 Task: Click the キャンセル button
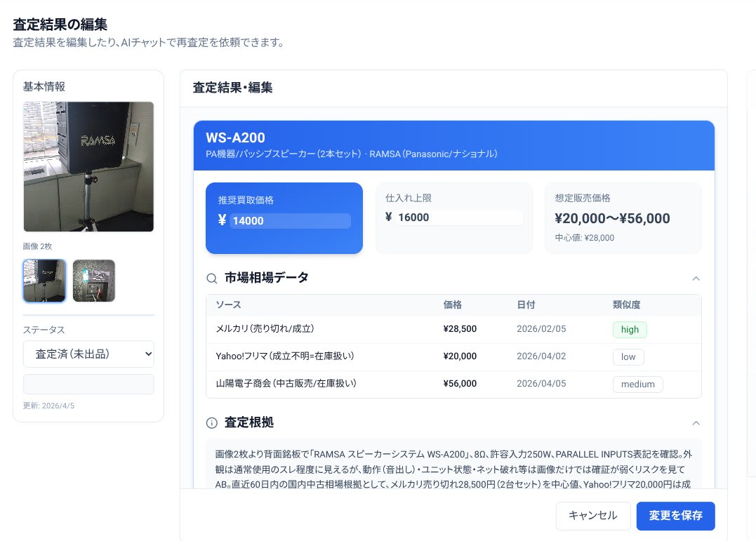(x=593, y=516)
